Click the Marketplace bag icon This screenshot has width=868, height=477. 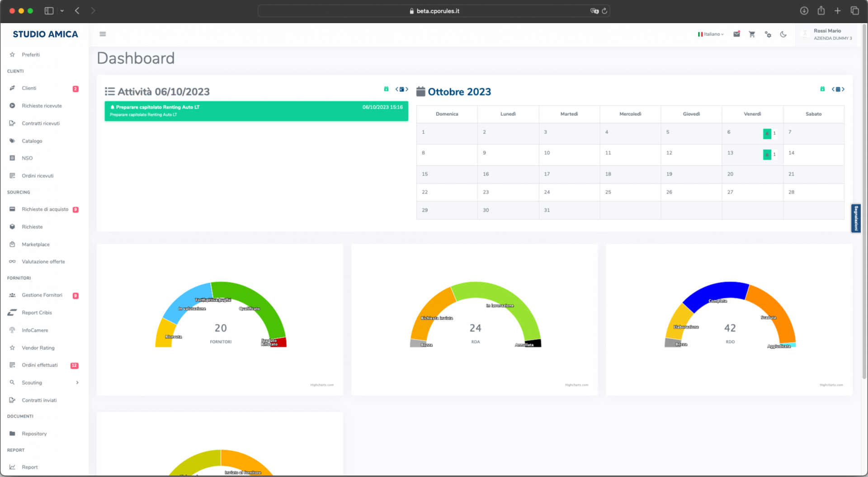click(x=12, y=245)
